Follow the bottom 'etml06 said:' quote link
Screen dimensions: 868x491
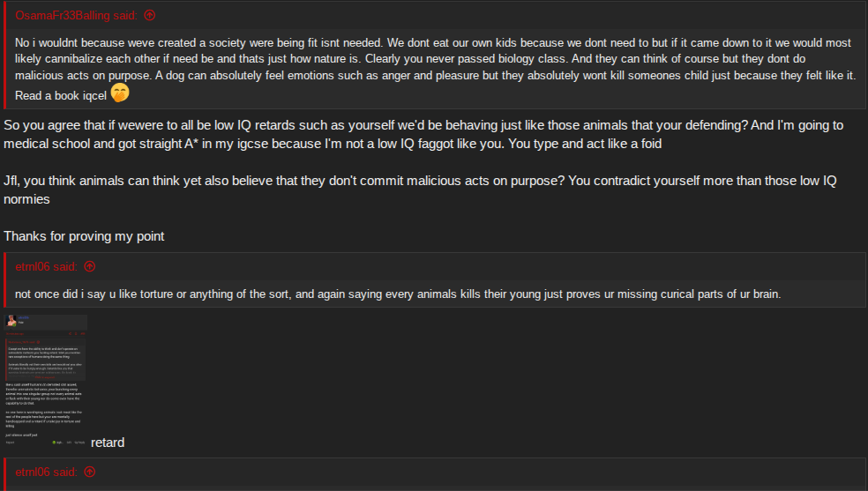pos(47,472)
